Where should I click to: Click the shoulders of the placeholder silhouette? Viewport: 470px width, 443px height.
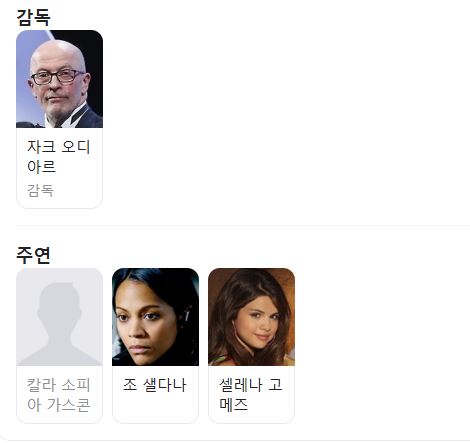tap(59, 353)
